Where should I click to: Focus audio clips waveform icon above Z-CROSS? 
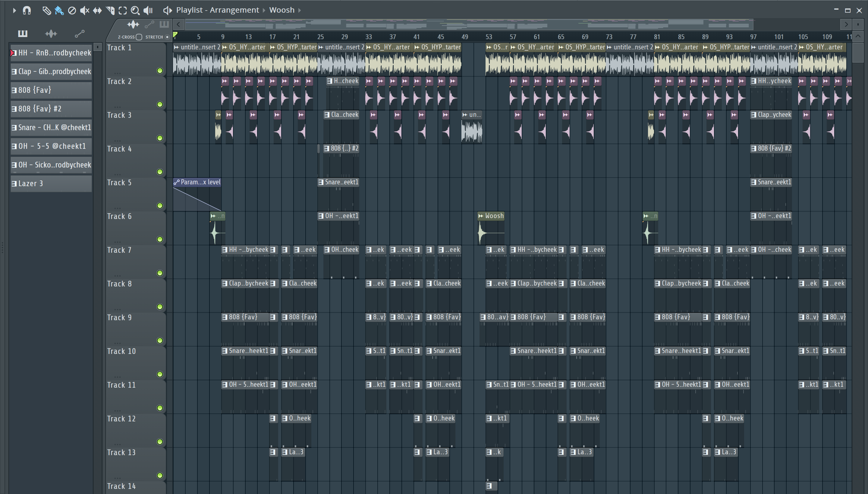pyautogui.click(x=133, y=24)
